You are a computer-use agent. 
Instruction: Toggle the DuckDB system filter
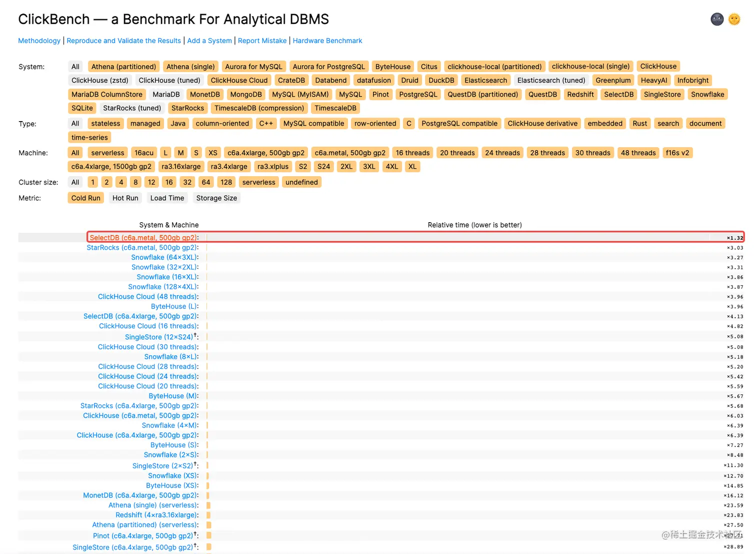(441, 80)
